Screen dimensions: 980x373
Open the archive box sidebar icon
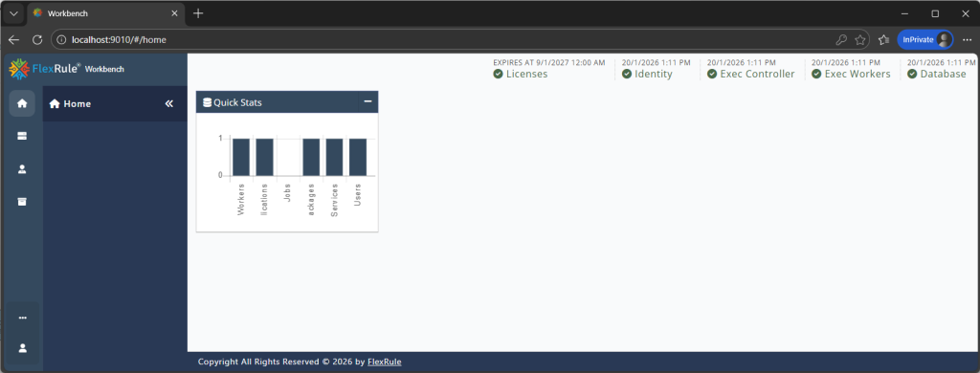point(22,201)
